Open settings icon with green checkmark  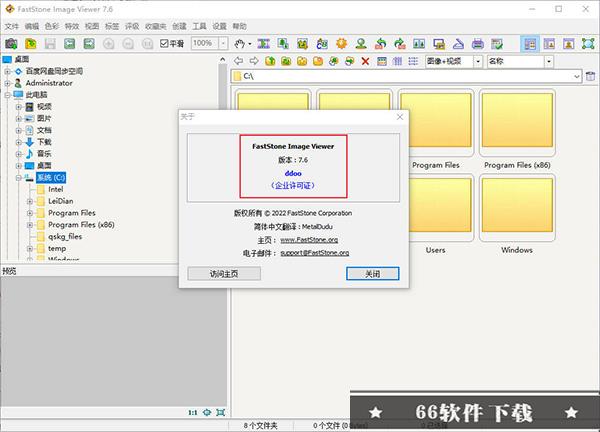497,44
